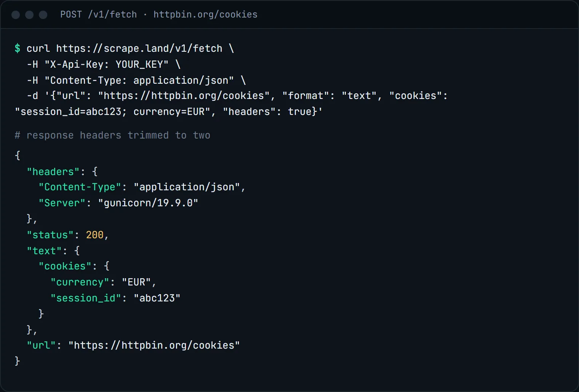579x392 pixels.
Task: Click the green "cookies" response key
Action: 65,266
